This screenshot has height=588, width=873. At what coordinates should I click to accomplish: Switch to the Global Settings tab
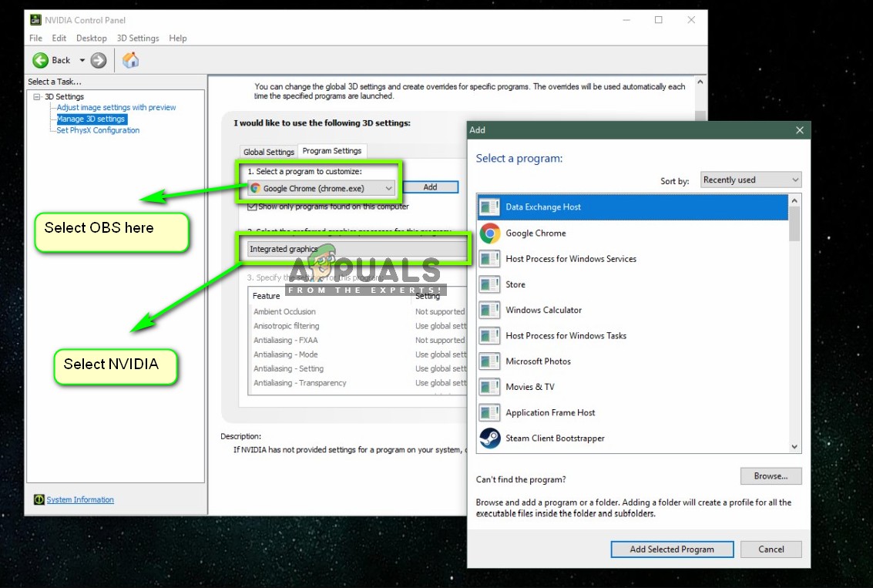click(268, 150)
